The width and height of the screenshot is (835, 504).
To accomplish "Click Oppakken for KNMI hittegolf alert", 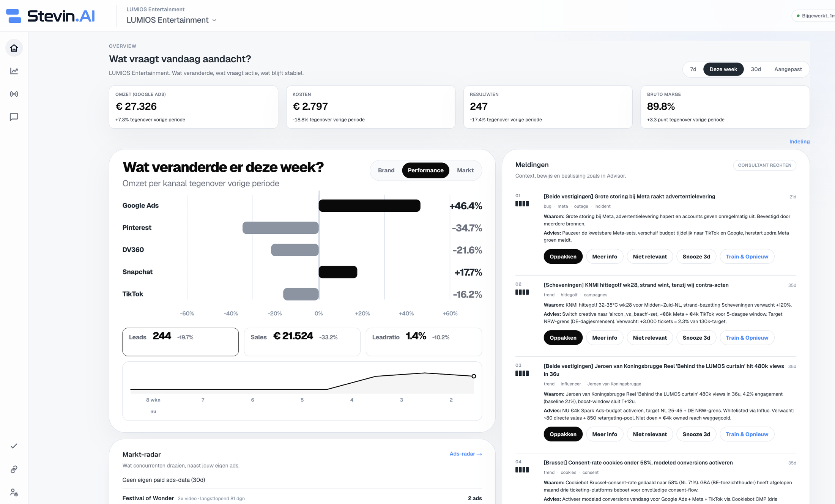I will click(x=563, y=338).
